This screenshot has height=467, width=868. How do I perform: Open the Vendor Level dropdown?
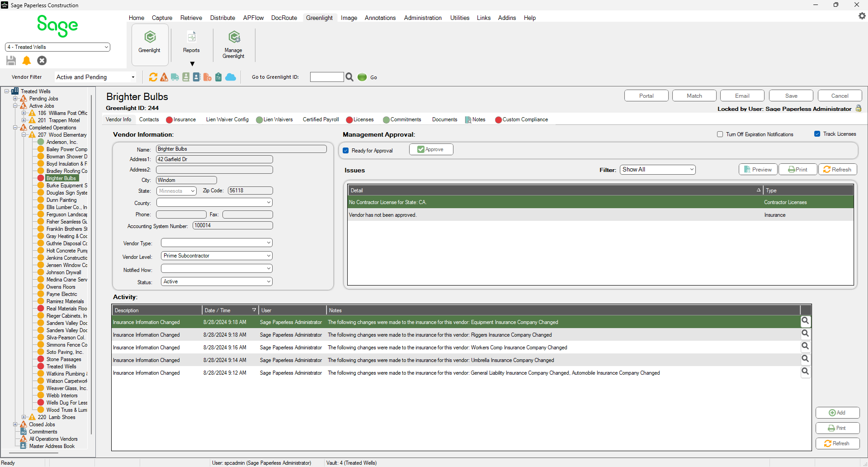click(x=217, y=256)
